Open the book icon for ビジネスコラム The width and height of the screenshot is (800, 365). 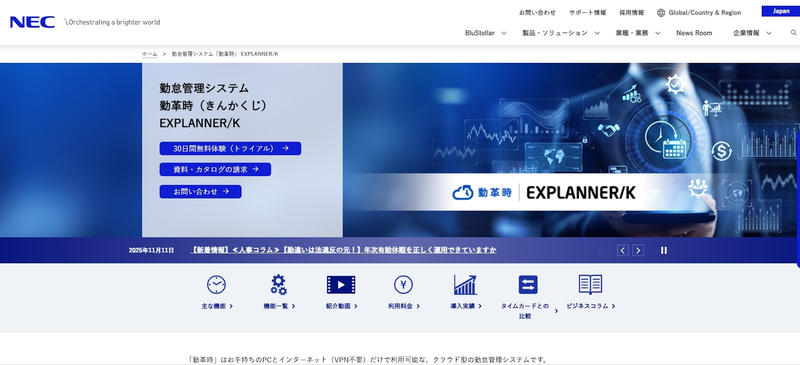[x=590, y=284]
